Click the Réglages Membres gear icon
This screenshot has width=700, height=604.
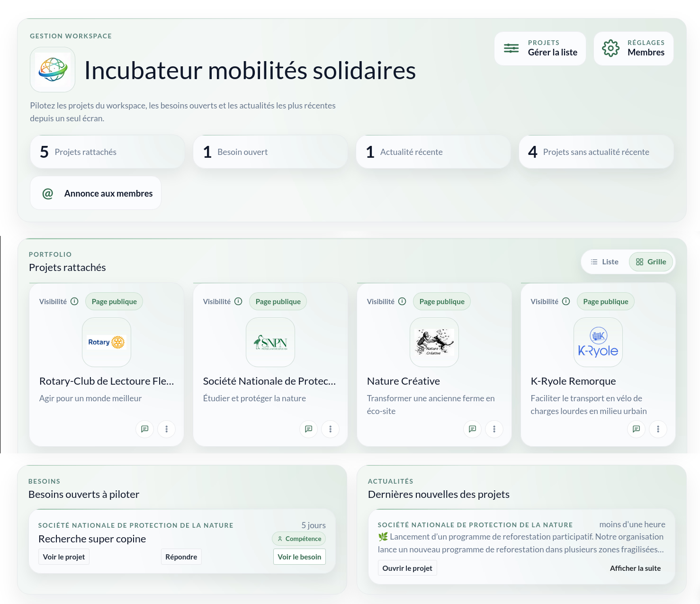(x=611, y=48)
